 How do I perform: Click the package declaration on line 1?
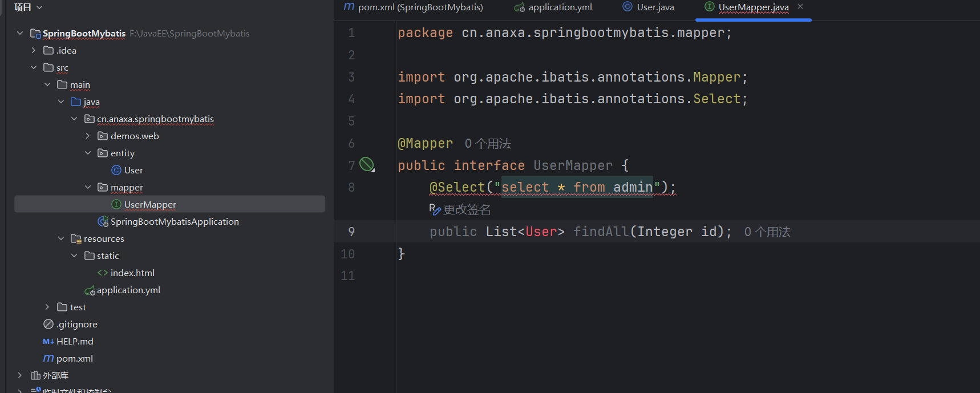point(565,33)
